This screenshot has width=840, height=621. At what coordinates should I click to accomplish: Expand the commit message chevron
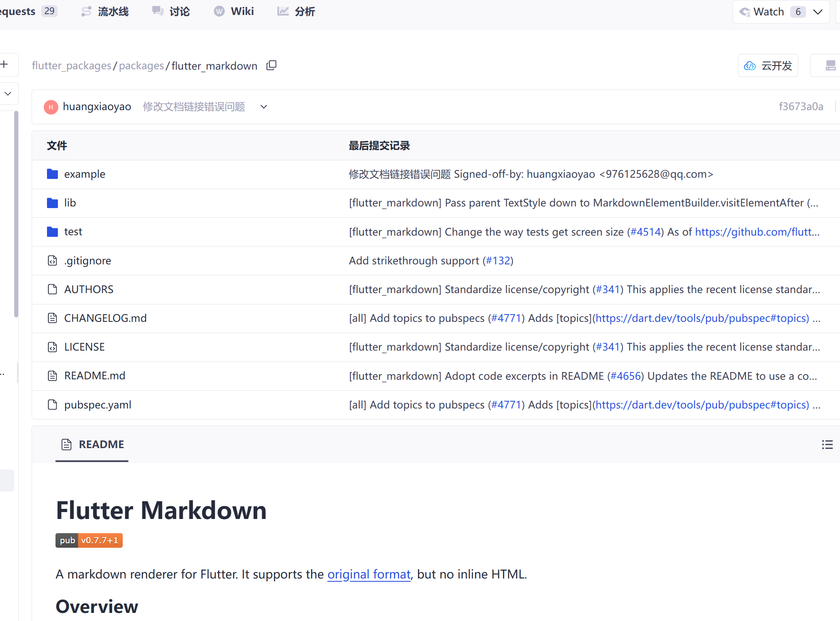tap(264, 107)
